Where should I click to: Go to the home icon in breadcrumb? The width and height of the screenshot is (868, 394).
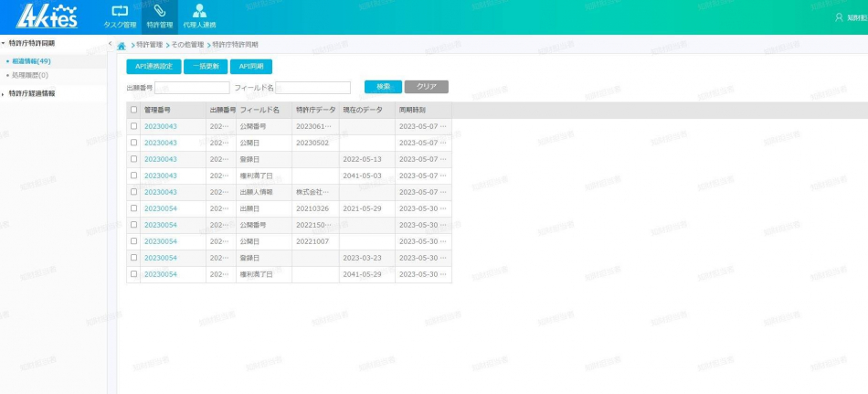click(122, 45)
